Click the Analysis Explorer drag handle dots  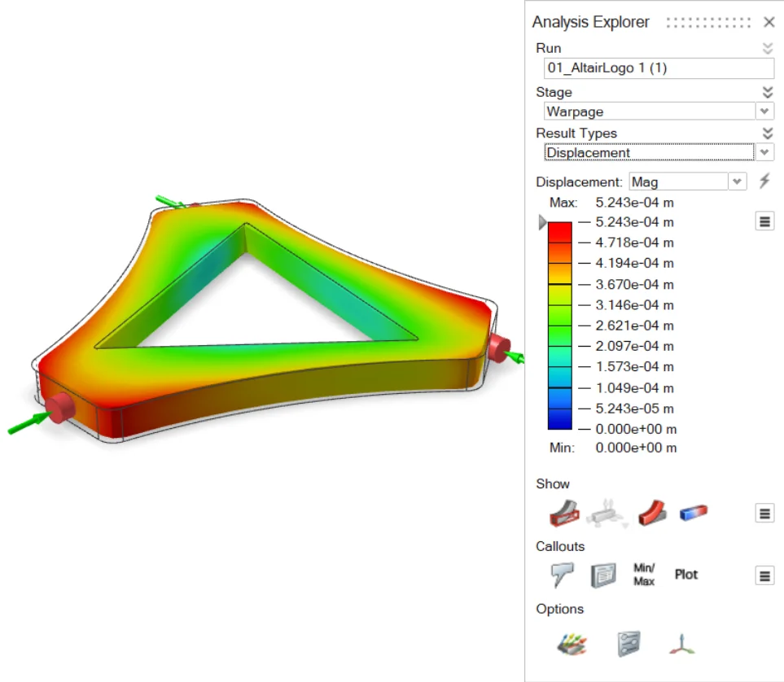click(708, 23)
